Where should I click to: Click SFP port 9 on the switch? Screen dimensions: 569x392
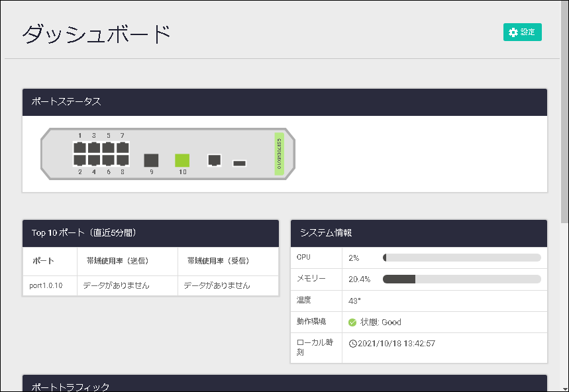[152, 160]
